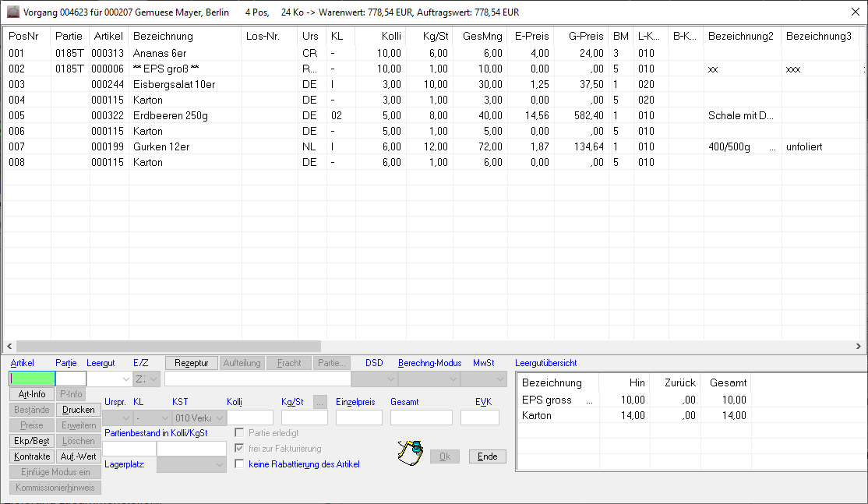Open the E/Z dropdown
The width and height of the screenshot is (868, 504).
tap(146, 379)
